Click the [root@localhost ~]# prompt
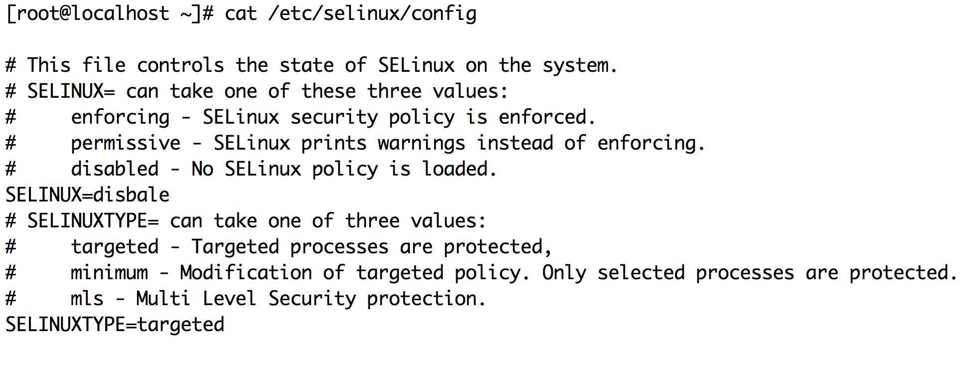 [110, 13]
